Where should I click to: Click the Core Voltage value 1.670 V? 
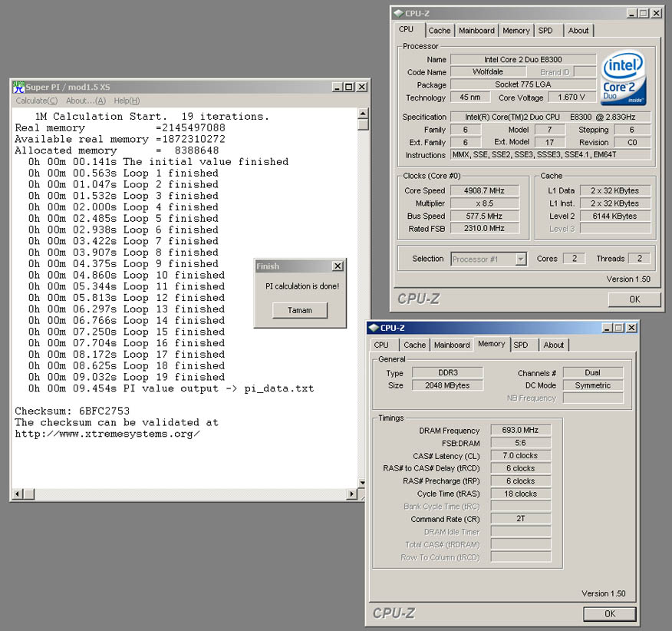pos(572,97)
